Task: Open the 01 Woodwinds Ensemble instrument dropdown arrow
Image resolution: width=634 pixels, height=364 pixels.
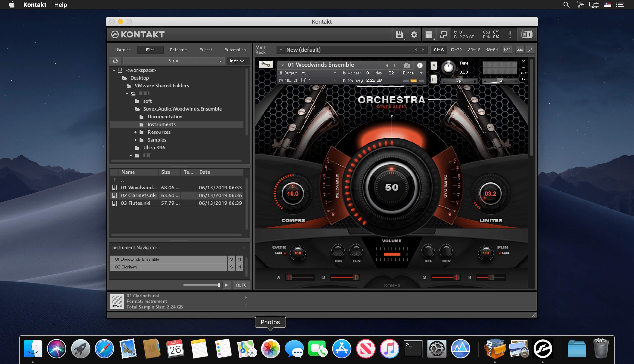Action: [282, 65]
